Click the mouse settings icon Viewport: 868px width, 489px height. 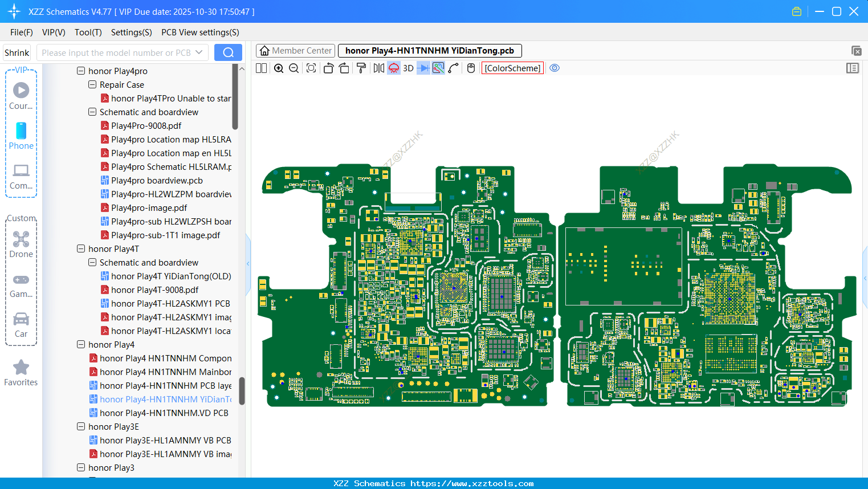pyautogui.click(x=471, y=68)
